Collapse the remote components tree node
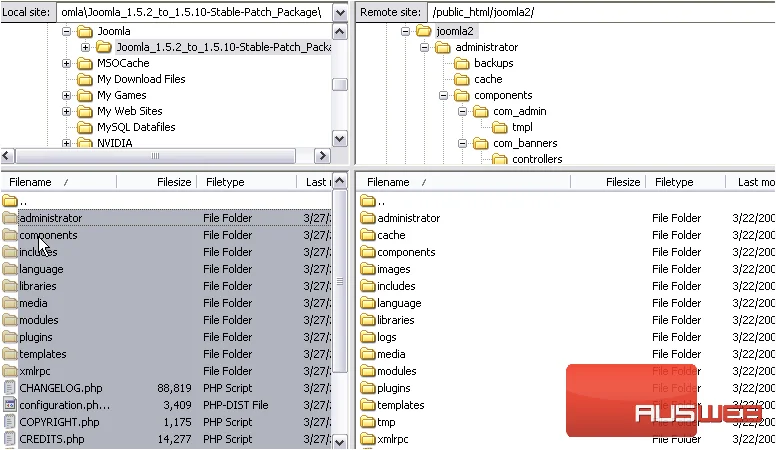 pyautogui.click(x=443, y=96)
